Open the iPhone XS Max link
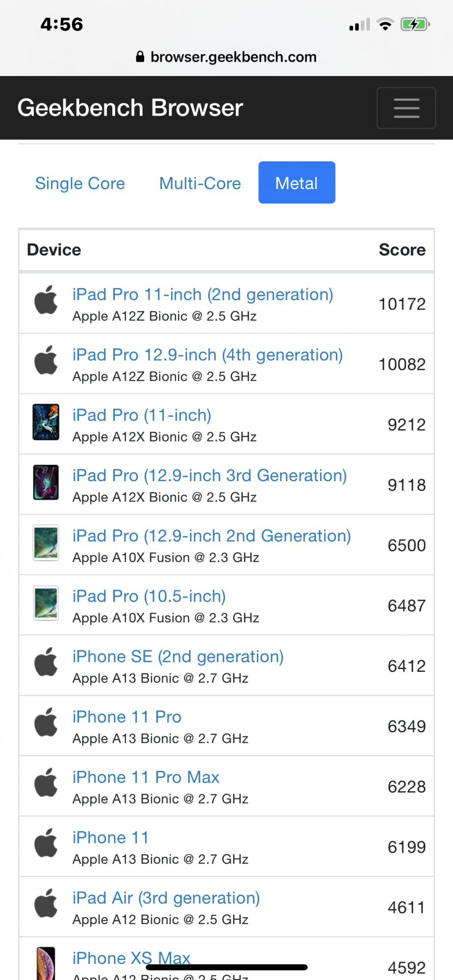Screen dimensions: 453x980 (x=131, y=958)
